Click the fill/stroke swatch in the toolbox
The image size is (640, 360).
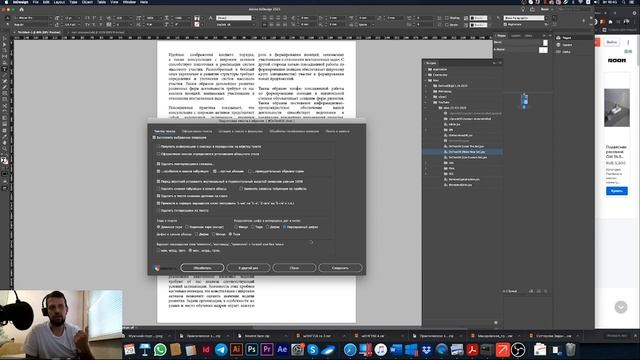click(x=4, y=160)
